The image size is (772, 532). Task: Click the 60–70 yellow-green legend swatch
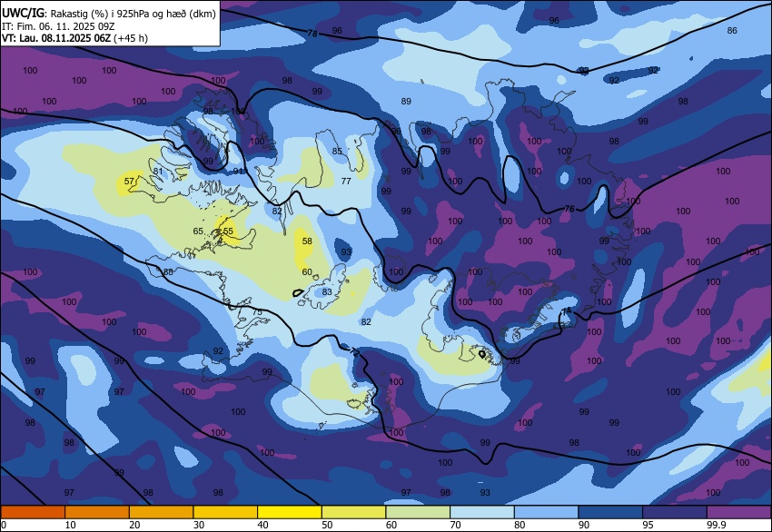(x=418, y=512)
